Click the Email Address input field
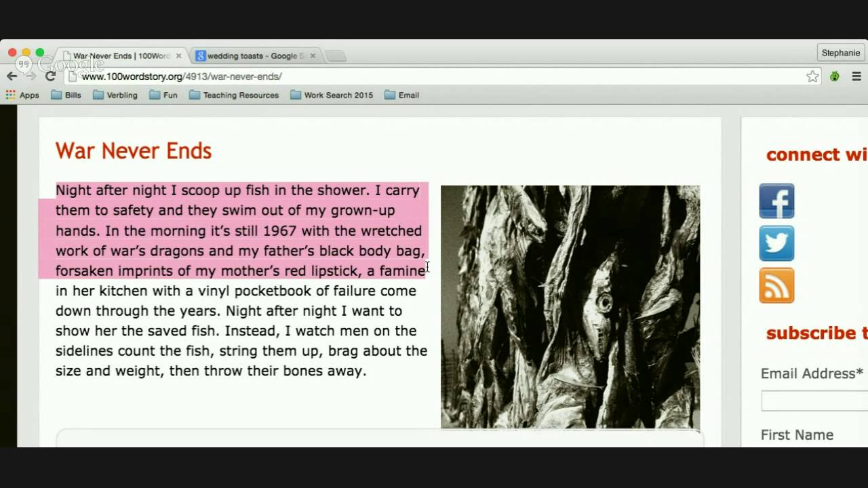 [814, 401]
